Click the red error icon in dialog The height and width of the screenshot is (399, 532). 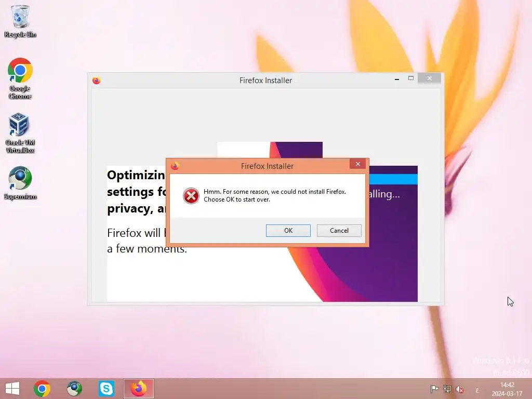191,196
